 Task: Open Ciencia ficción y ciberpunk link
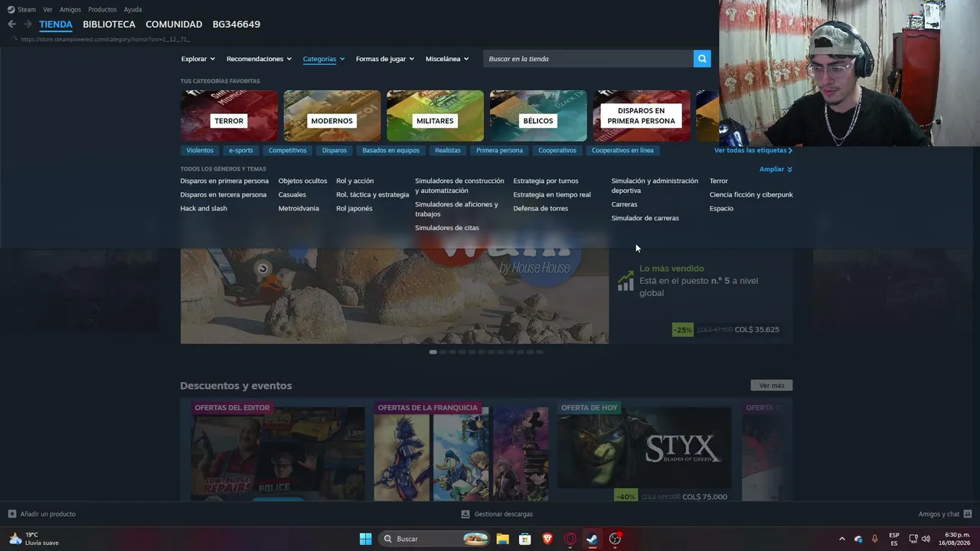pos(751,194)
